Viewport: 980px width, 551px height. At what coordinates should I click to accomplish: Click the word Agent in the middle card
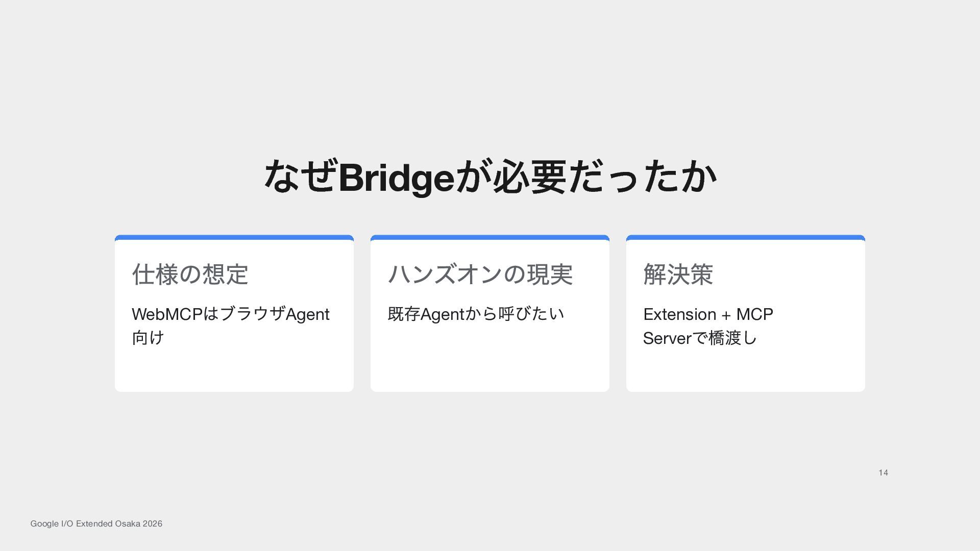(x=441, y=314)
